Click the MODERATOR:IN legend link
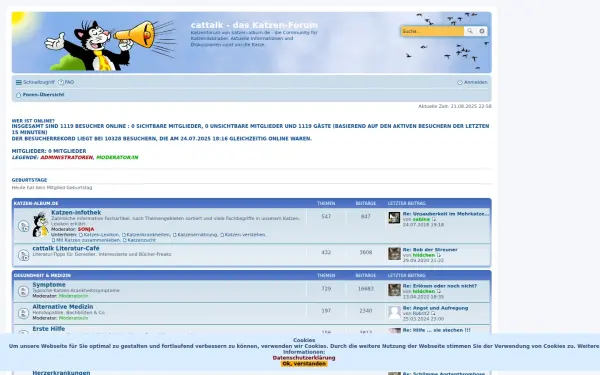This screenshot has height=375, width=600. [x=117, y=157]
